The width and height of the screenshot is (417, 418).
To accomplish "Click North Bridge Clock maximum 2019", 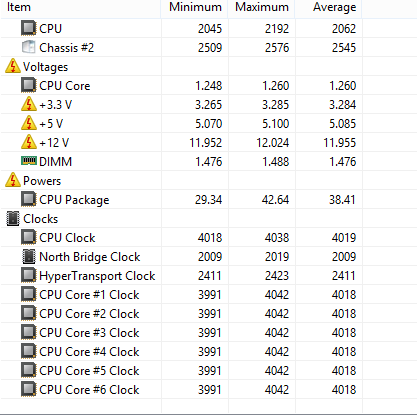I will tap(277, 256).
